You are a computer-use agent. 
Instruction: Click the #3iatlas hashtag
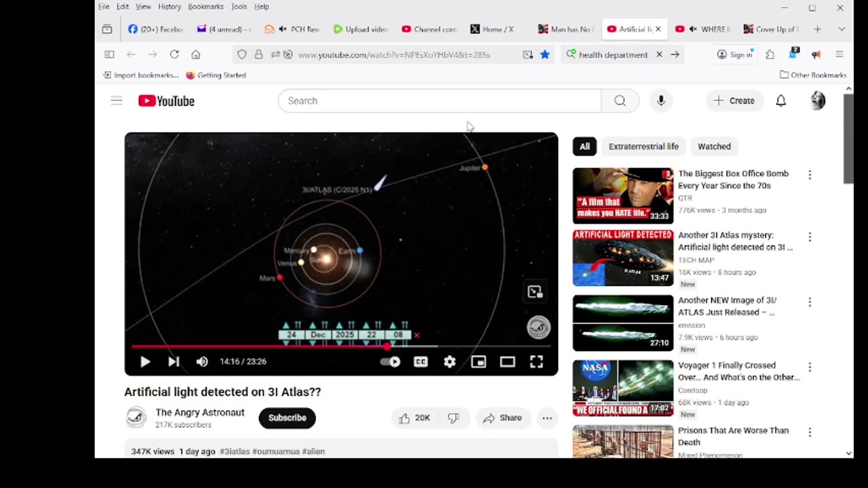pos(235,451)
